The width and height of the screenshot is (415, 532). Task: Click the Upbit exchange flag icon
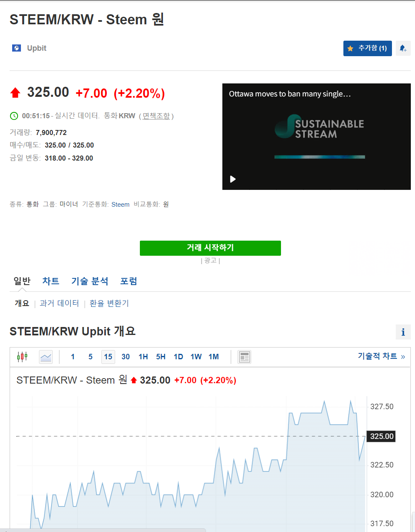coord(16,48)
